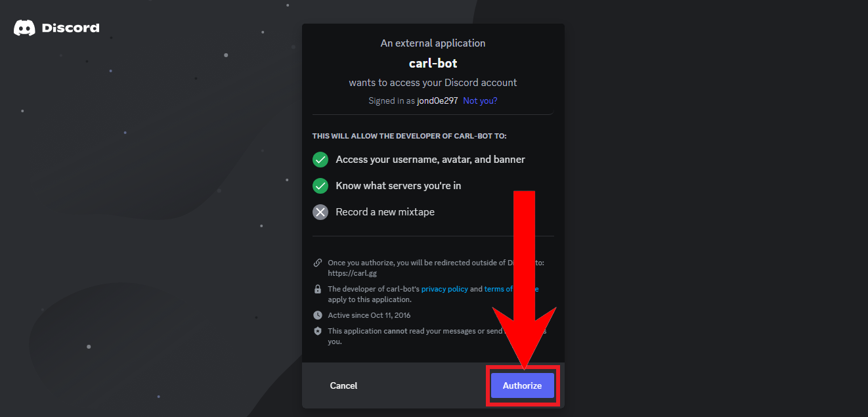Click the shield icon beside messages notice

click(x=318, y=331)
